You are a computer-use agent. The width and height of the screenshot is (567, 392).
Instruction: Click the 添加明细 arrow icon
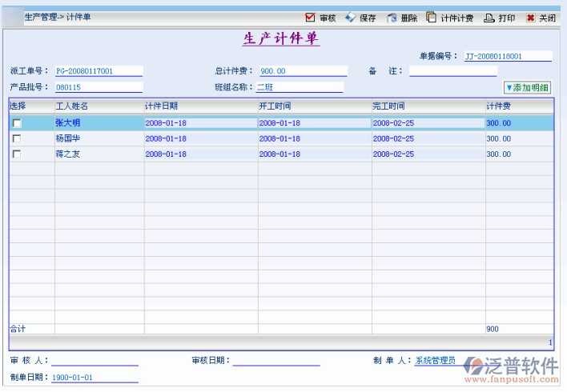[509, 87]
